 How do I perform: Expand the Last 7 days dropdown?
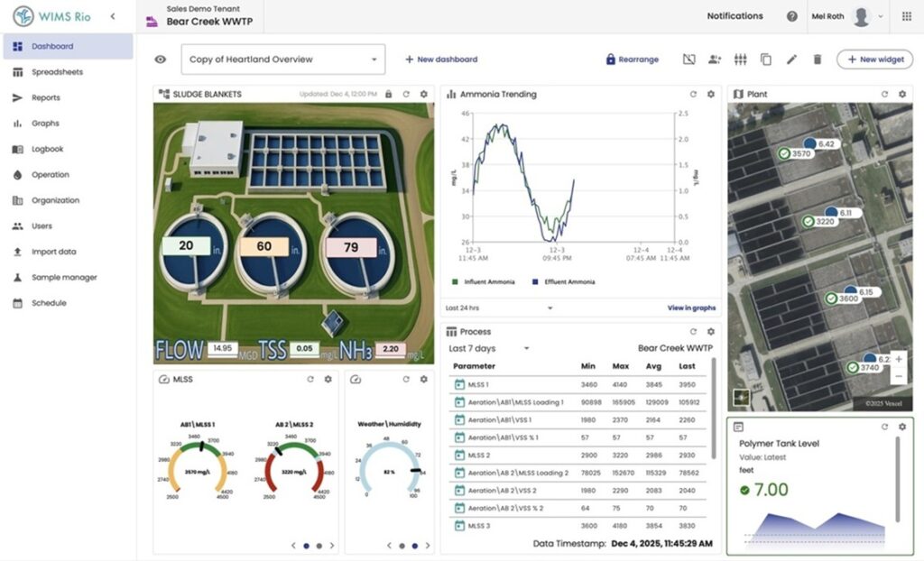488,348
